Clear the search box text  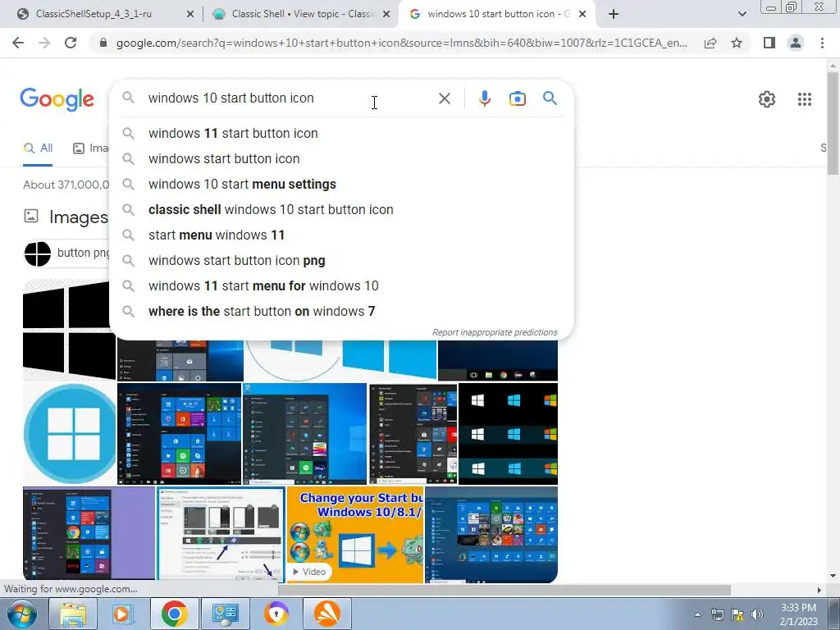click(444, 98)
